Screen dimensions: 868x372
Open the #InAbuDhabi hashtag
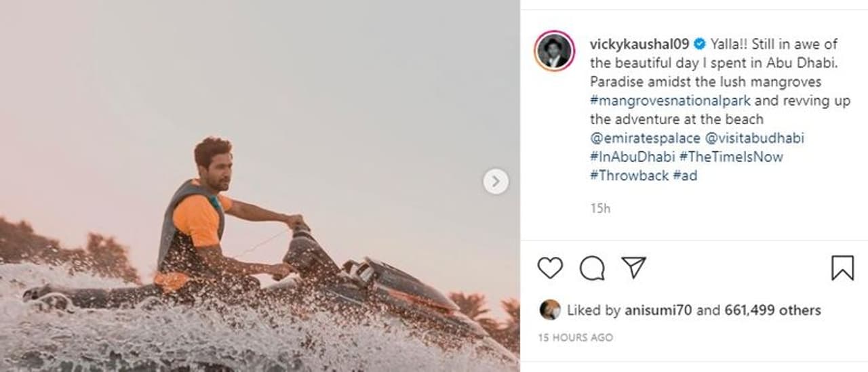[631, 157]
